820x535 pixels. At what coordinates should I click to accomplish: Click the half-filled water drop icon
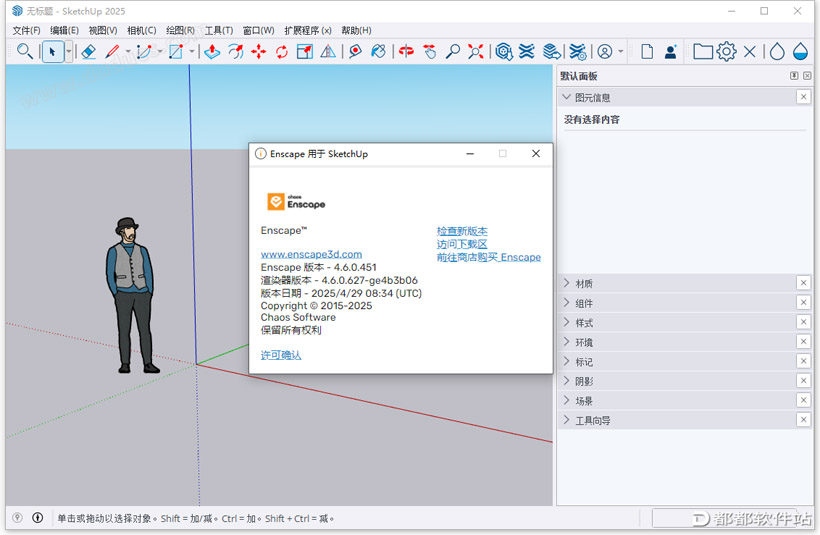[x=800, y=51]
